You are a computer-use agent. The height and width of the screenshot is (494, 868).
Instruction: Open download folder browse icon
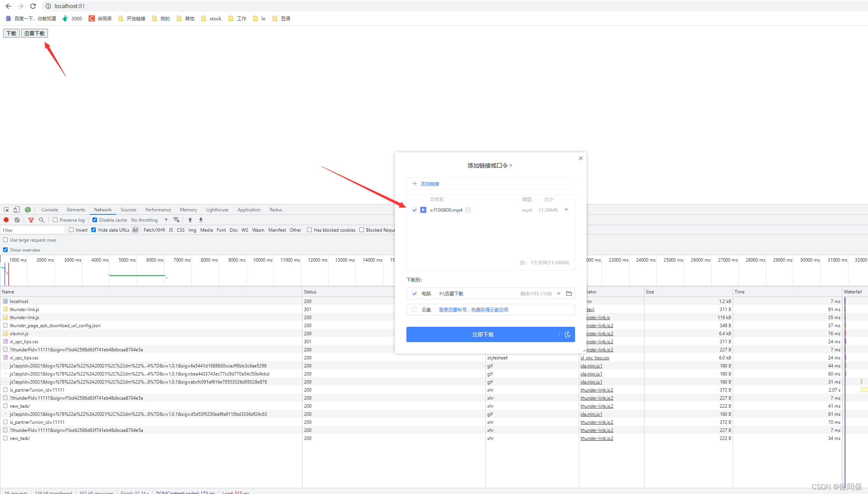point(569,294)
